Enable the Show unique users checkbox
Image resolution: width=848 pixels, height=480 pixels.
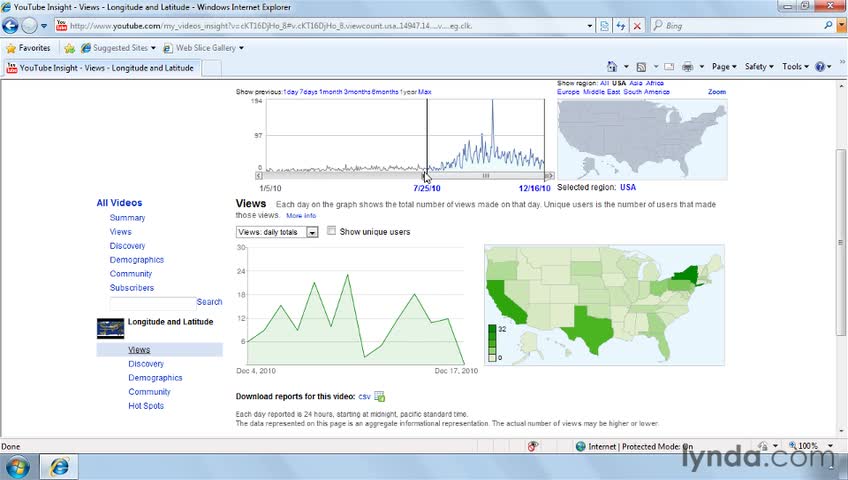332,231
